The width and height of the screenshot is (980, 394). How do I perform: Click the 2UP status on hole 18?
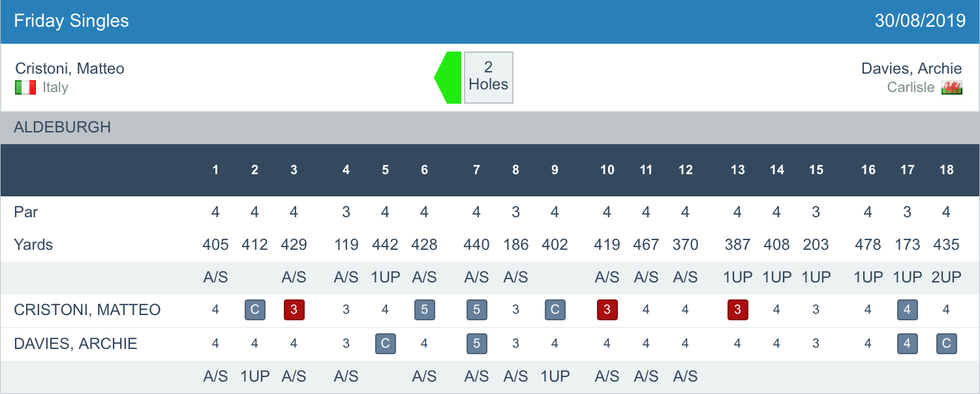click(x=946, y=277)
